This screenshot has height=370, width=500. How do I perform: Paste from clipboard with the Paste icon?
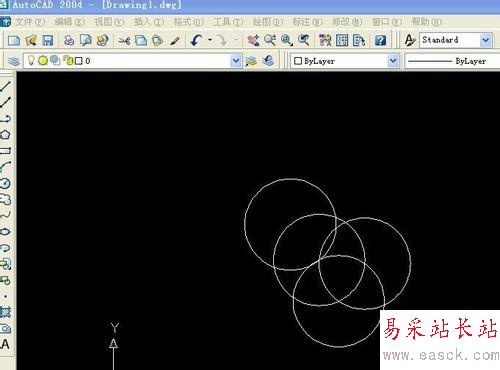coord(158,40)
